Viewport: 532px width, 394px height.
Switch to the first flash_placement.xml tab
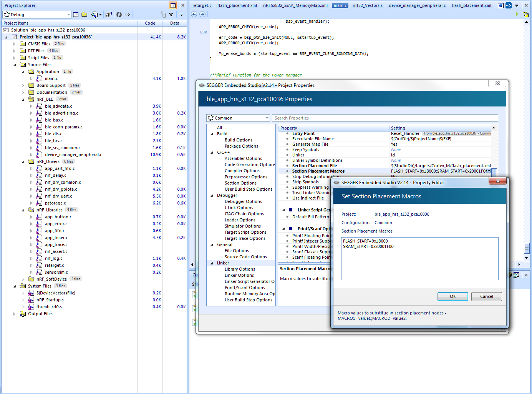tap(237, 5)
